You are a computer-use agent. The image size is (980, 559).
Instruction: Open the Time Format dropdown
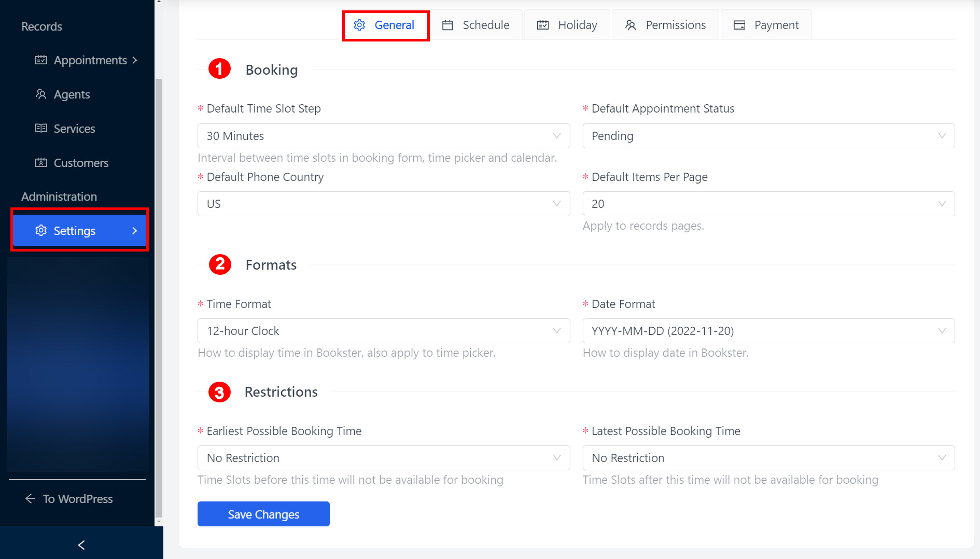383,331
